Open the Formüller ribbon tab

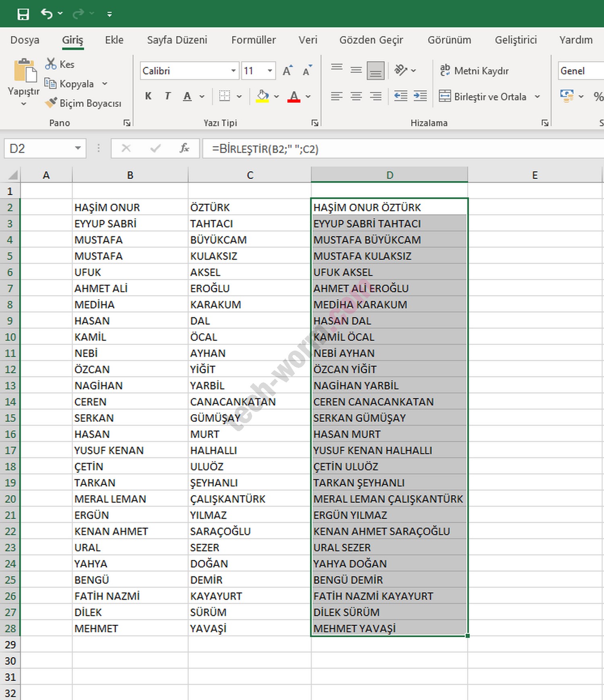point(253,40)
